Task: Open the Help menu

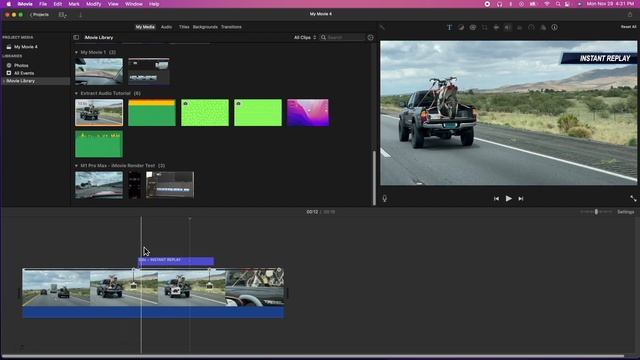Action: (x=154, y=4)
